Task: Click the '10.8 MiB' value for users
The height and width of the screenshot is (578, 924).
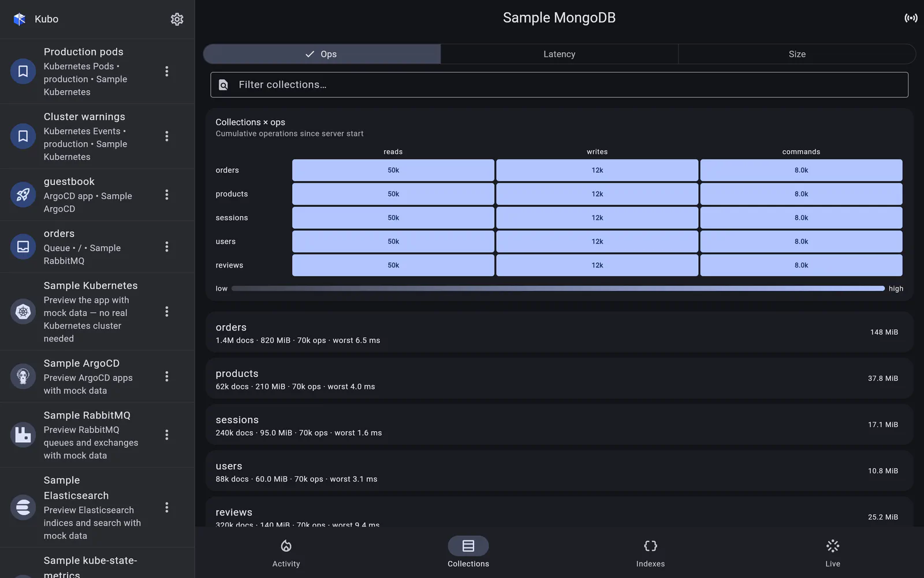Action: click(x=883, y=471)
